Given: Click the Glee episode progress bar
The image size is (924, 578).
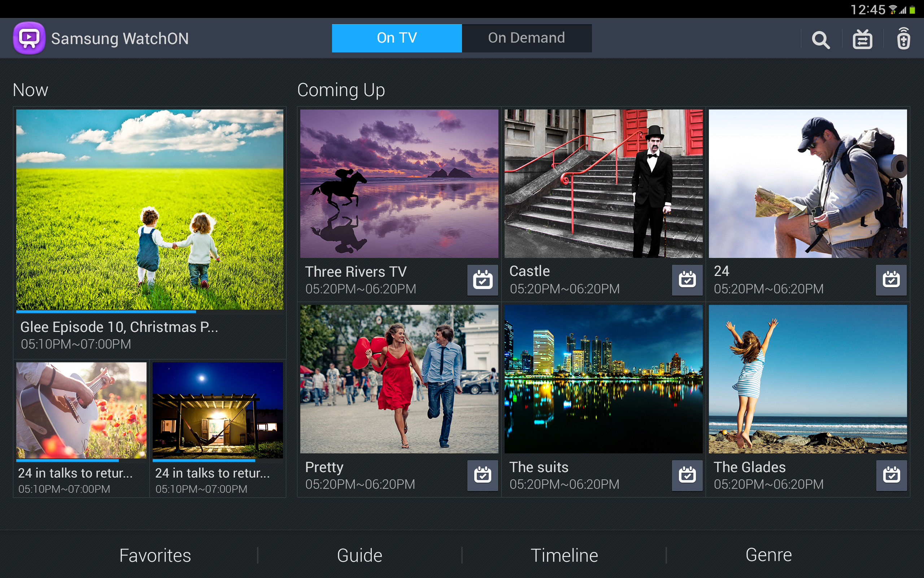Looking at the screenshot, I should (150, 311).
